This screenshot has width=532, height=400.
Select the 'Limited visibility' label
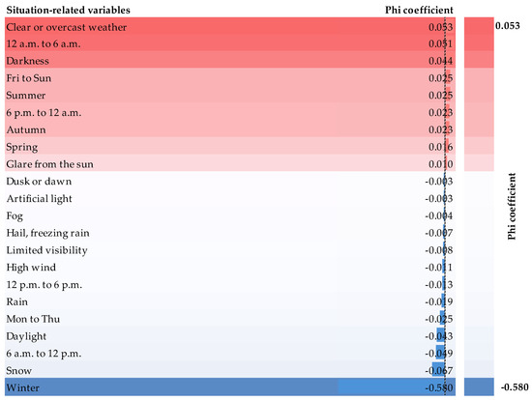click(x=46, y=250)
